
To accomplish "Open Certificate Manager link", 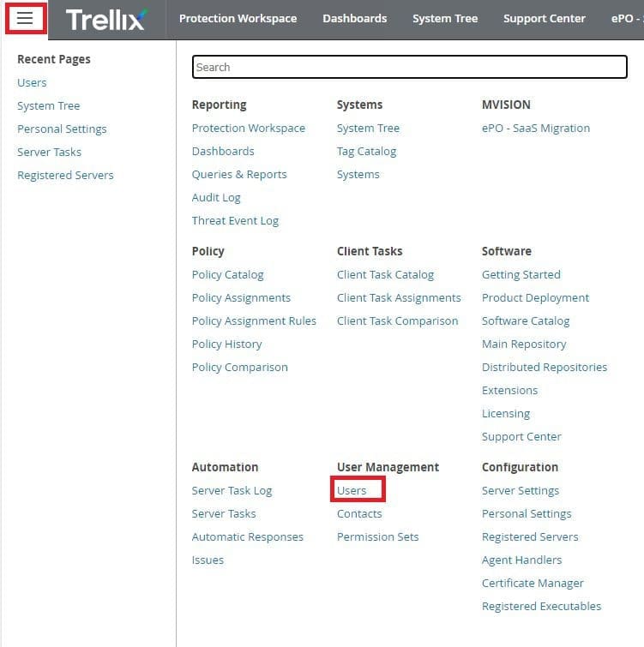I will pos(533,583).
